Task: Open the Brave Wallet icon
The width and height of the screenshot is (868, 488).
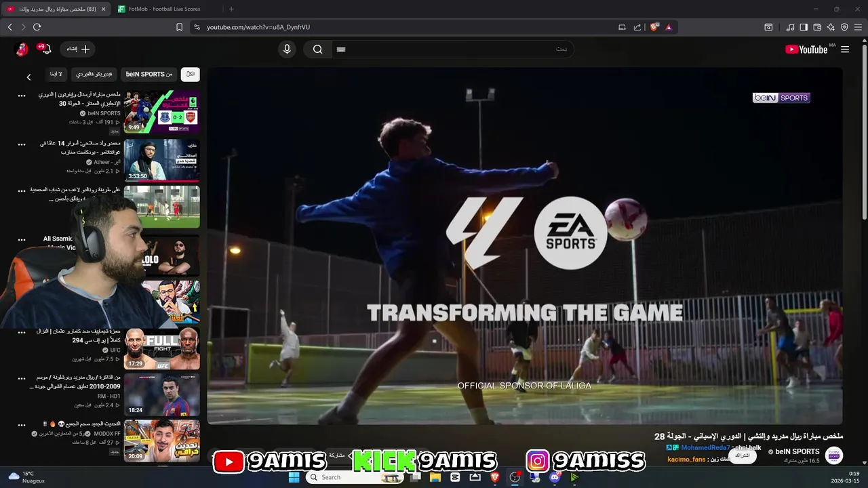Action: click(817, 27)
